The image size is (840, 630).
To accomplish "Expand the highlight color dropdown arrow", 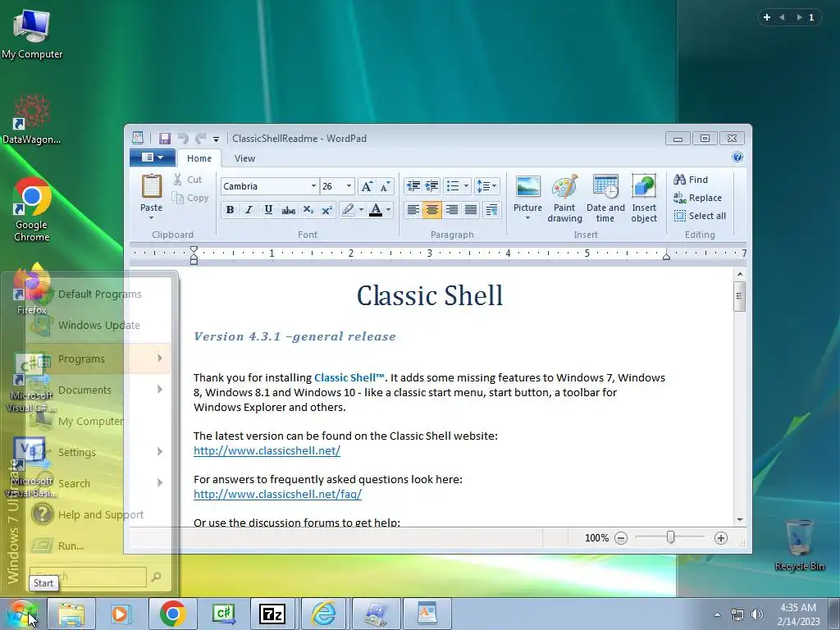I will pyautogui.click(x=361, y=209).
